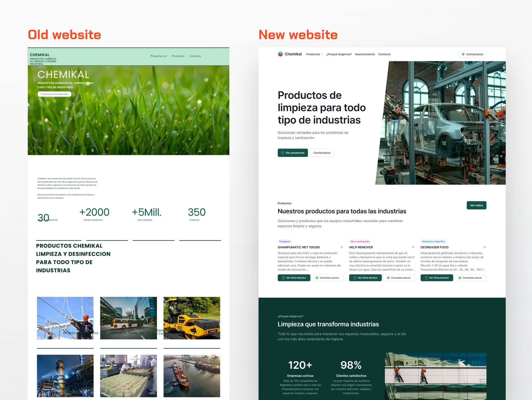Click Consultar precio for DEGREASER FOOD
The width and height of the screenshot is (532, 400).
tap(470, 278)
